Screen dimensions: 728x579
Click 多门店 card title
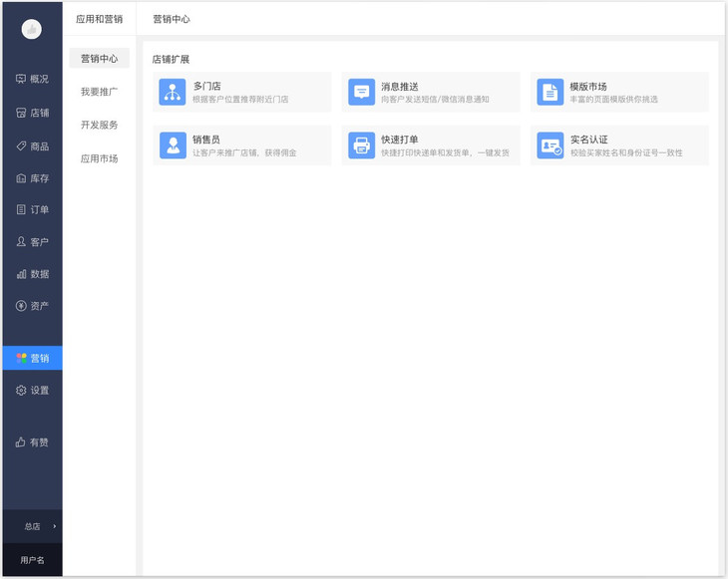(207, 87)
